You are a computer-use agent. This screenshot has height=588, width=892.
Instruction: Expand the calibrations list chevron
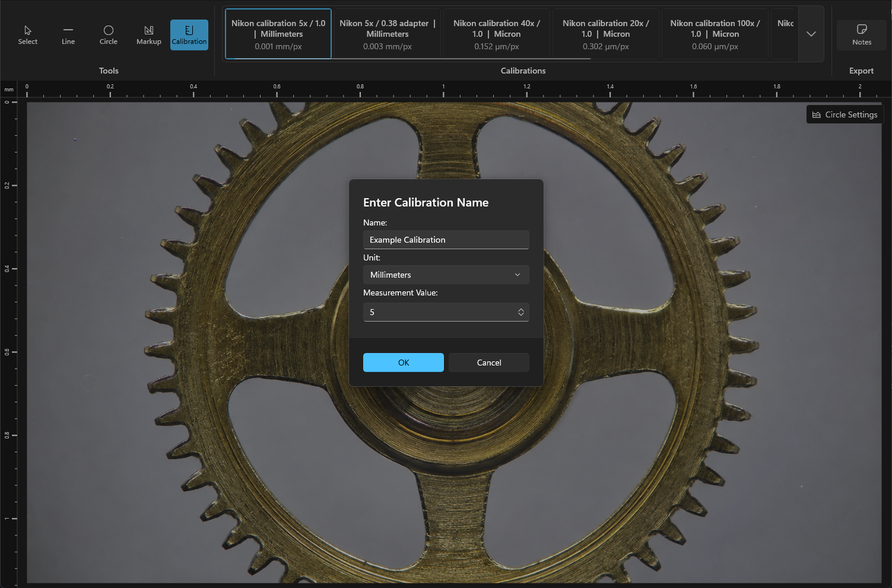(x=811, y=34)
